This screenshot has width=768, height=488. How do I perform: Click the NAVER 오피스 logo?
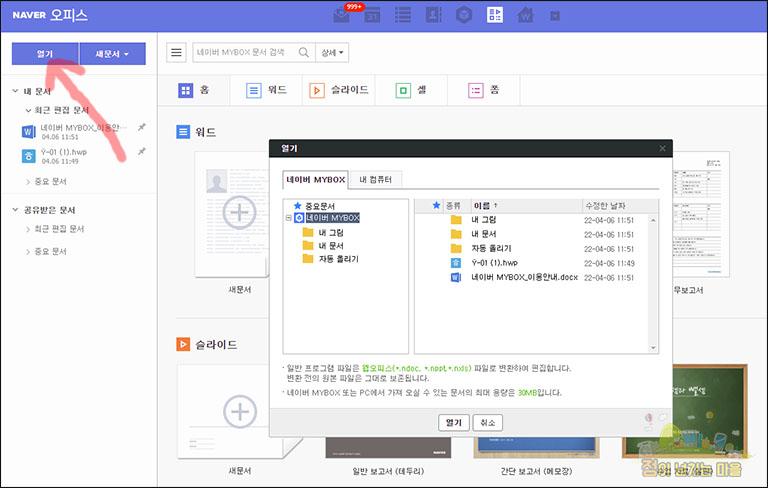coord(50,15)
